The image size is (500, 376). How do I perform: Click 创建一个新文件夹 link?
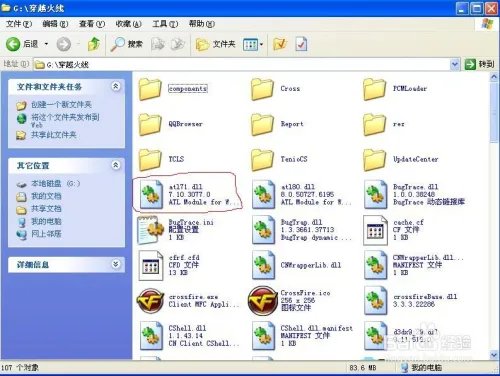tap(61, 105)
